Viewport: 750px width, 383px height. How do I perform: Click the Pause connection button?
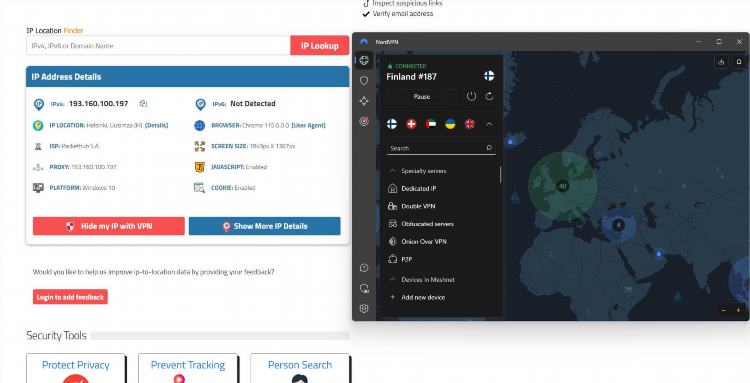422,97
